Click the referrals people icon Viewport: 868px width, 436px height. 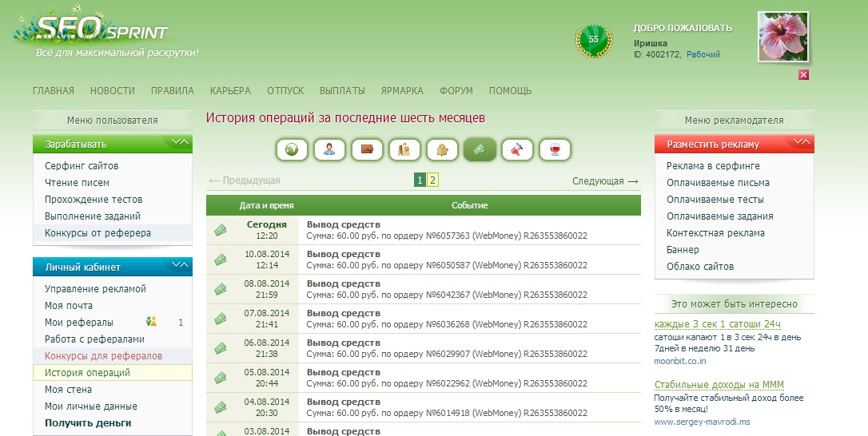151,322
